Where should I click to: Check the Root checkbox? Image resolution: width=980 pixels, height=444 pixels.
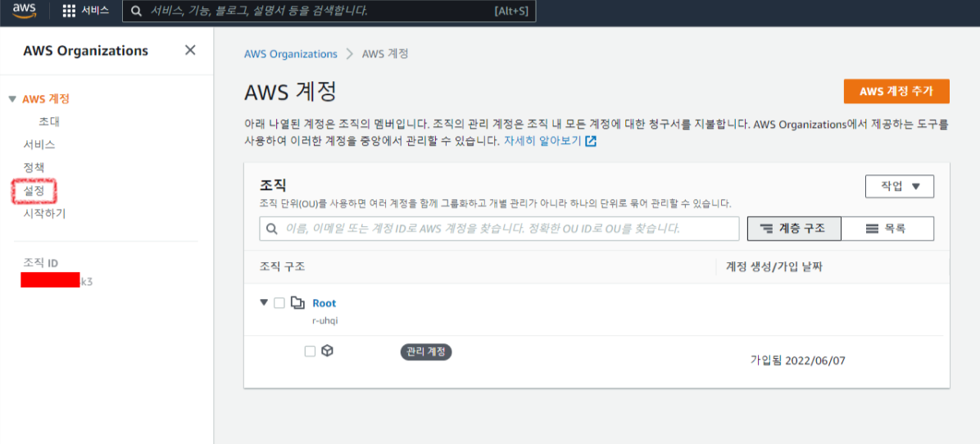pyautogui.click(x=279, y=303)
